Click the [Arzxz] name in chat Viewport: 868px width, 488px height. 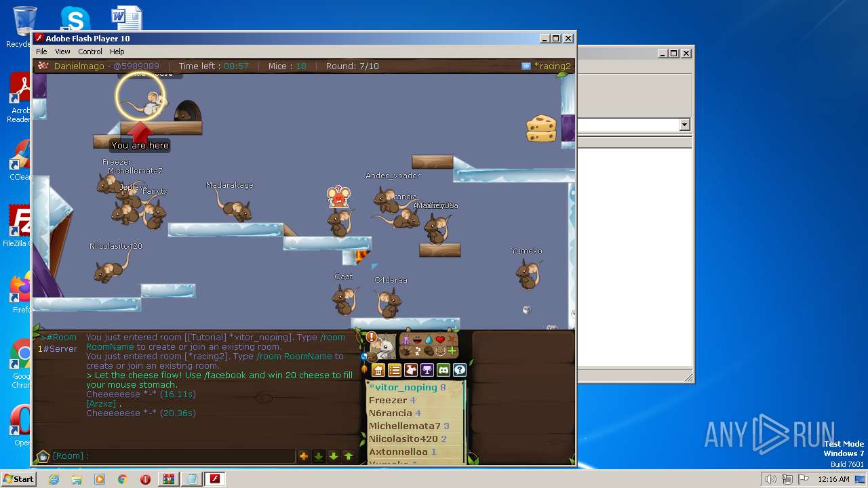101,403
